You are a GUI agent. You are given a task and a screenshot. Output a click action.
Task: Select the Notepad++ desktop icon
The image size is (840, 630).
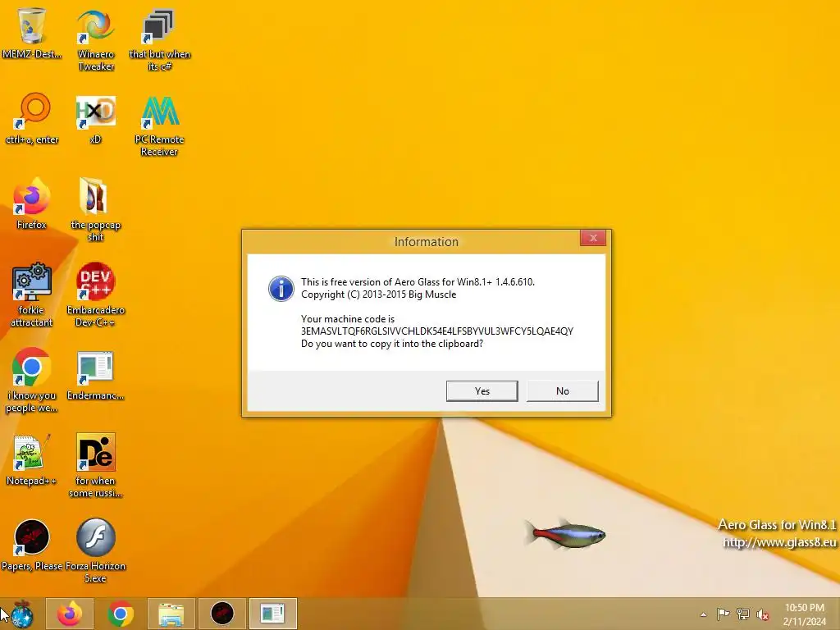(x=32, y=459)
